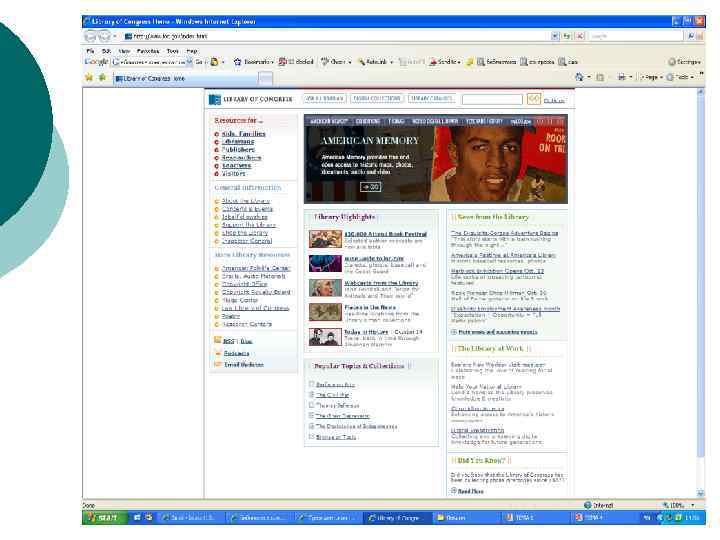720x540 pixels.
Task: Open the File menu
Action: click(x=90, y=51)
